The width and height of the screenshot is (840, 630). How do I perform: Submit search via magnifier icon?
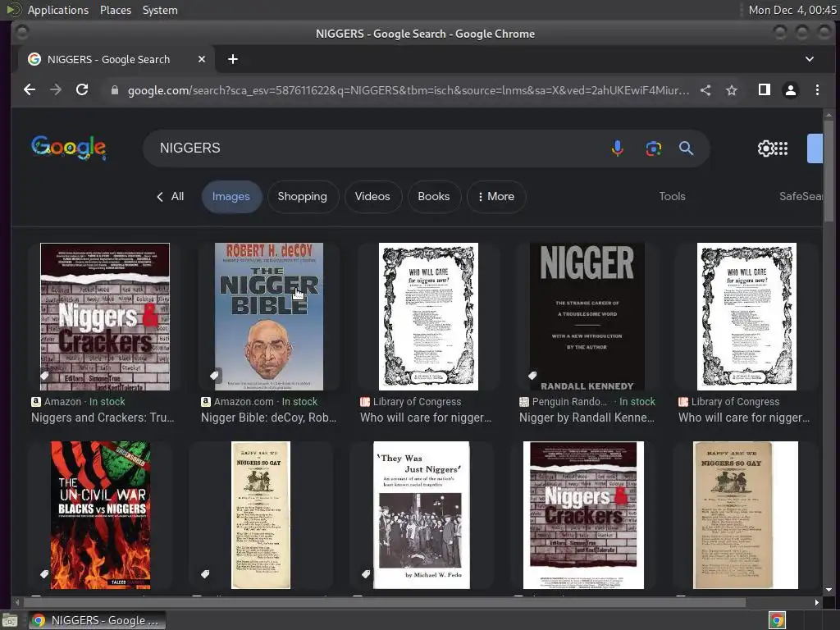(x=687, y=148)
